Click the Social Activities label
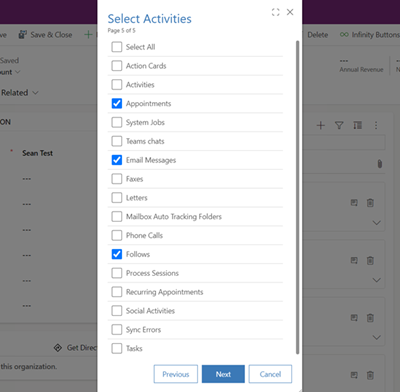Screen dimensions: 400x392 pyautogui.click(x=150, y=311)
